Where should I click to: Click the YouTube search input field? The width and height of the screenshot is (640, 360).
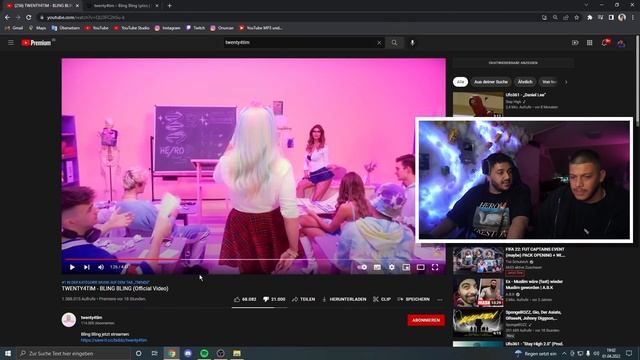coord(300,42)
